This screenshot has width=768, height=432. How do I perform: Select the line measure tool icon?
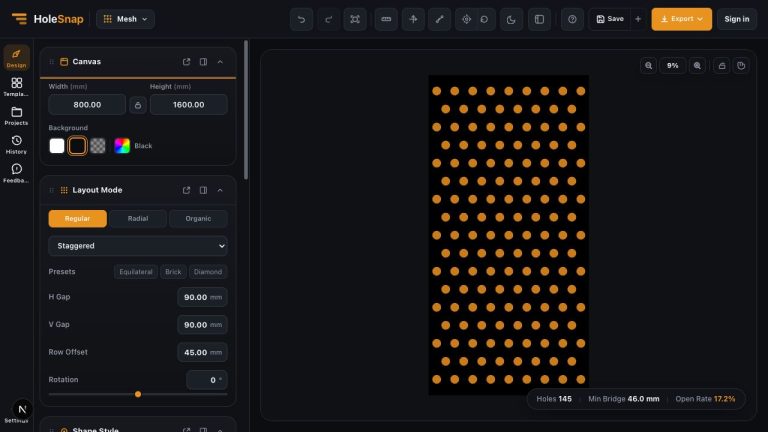[x=439, y=19]
